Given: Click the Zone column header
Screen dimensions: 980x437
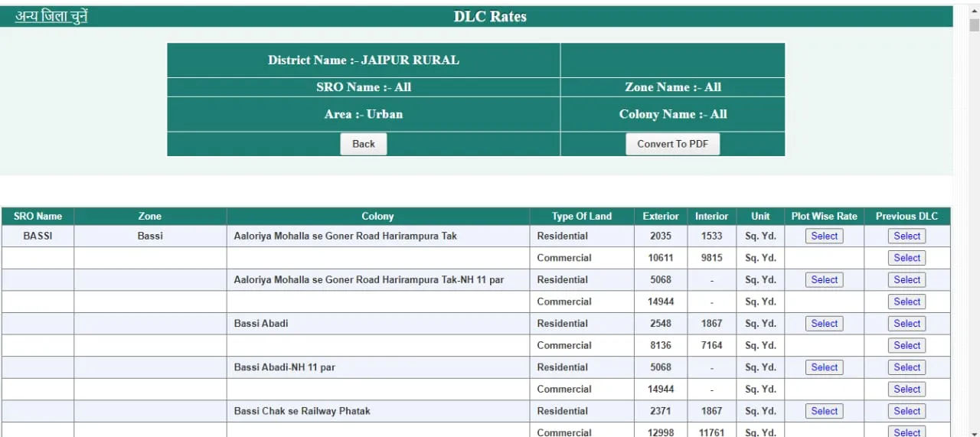Looking at the screenshot, I should (x=150, y=217).
